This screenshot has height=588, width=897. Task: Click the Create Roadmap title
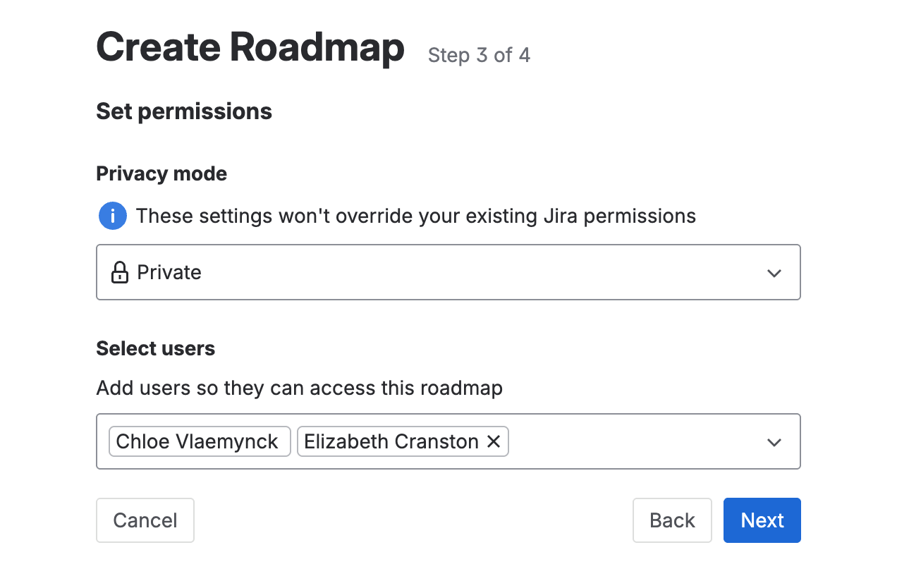coord(250,47)
